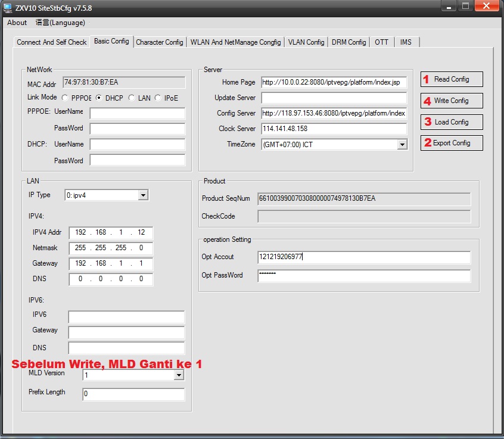Click the Opt Accout field
Viewport: 504px width, 439px height.
364,257
